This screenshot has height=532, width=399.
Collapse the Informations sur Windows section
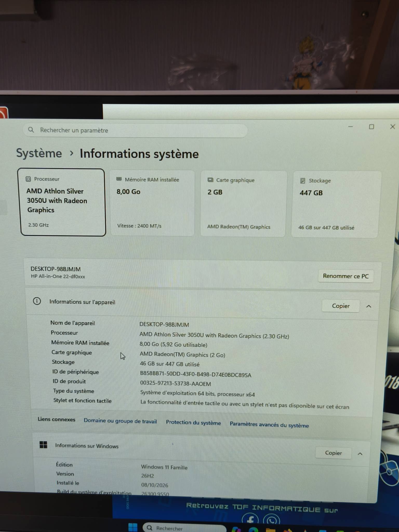pos(360,454)
